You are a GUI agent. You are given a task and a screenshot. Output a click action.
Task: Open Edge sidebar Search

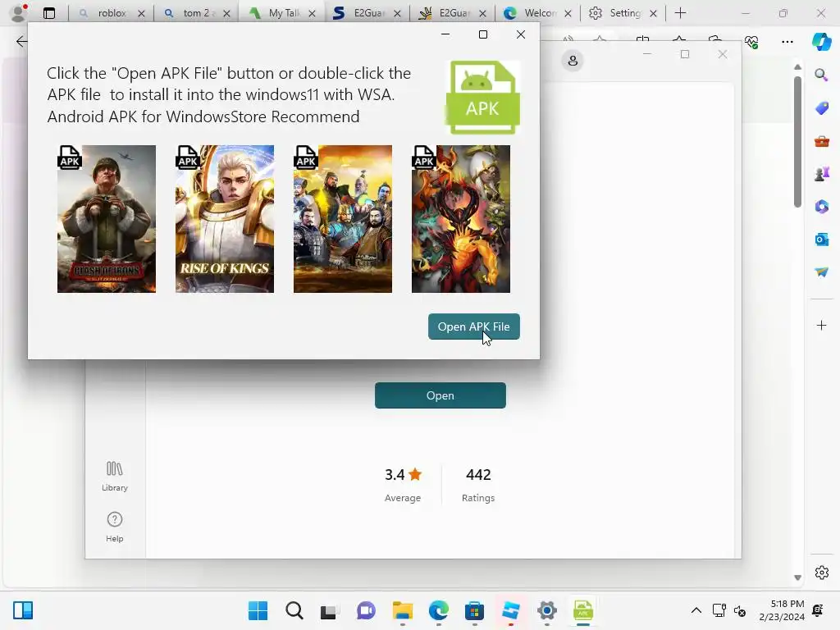tap(821, 75)
